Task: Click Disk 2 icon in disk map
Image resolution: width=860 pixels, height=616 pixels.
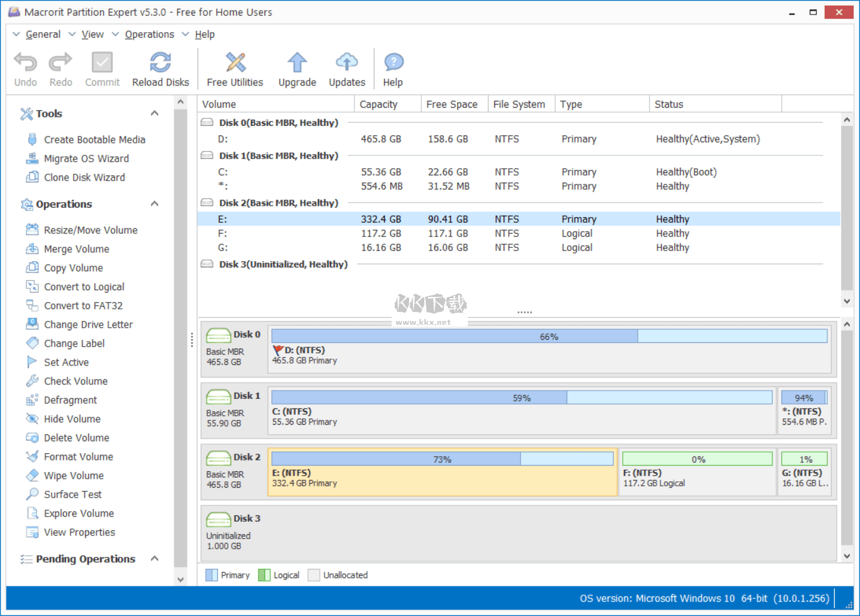Action: pos(218,458)
